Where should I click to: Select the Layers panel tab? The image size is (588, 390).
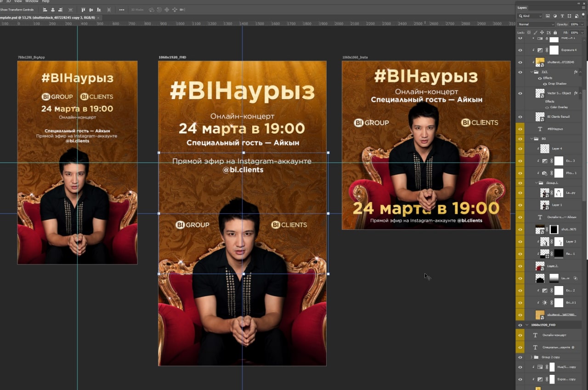[522, 7]
